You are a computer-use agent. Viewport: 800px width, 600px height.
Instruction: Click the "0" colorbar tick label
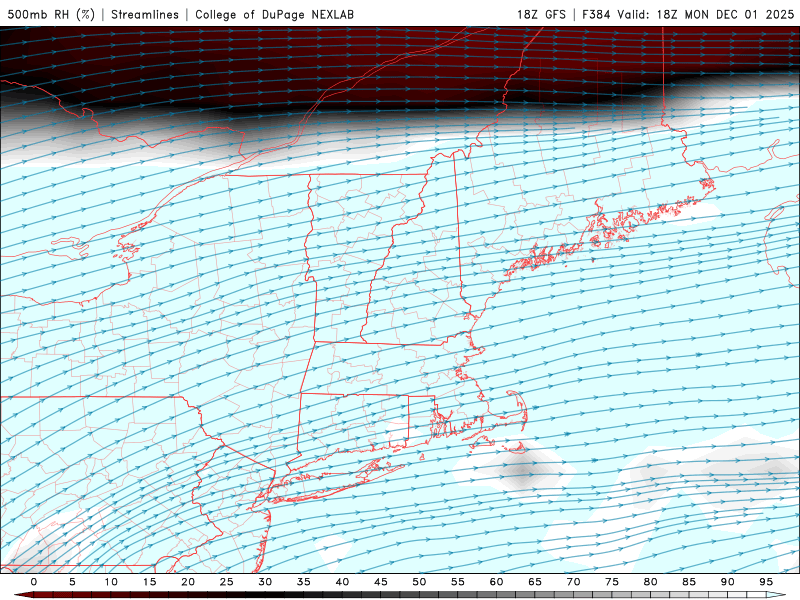click(34, 582)
